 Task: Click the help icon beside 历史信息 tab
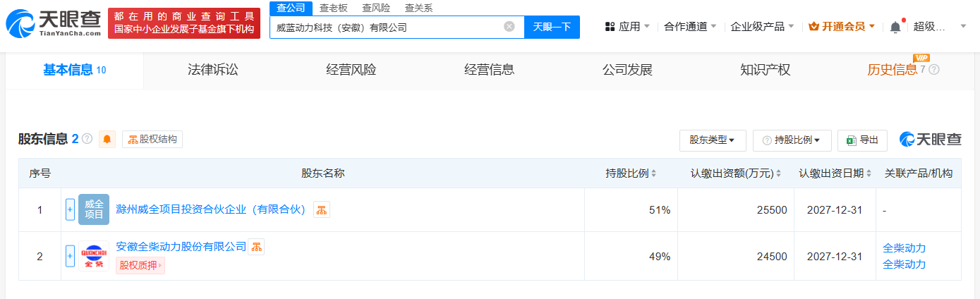pos(934,70)
